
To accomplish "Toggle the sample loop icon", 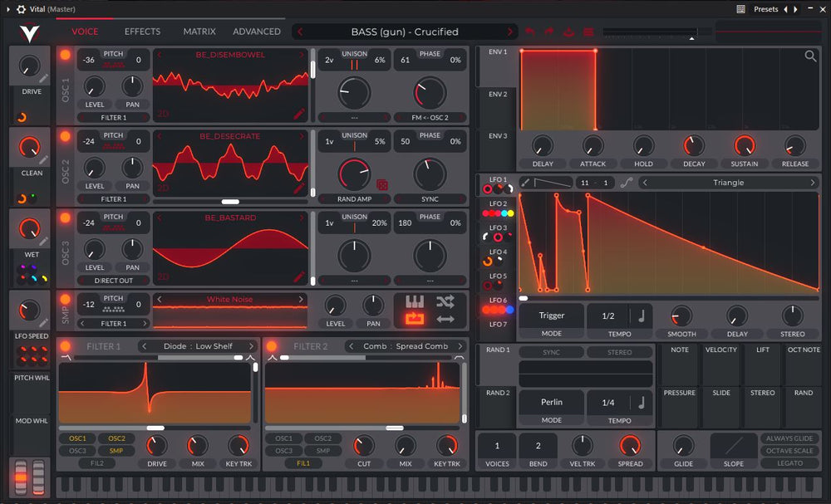I will coord(413,319).
